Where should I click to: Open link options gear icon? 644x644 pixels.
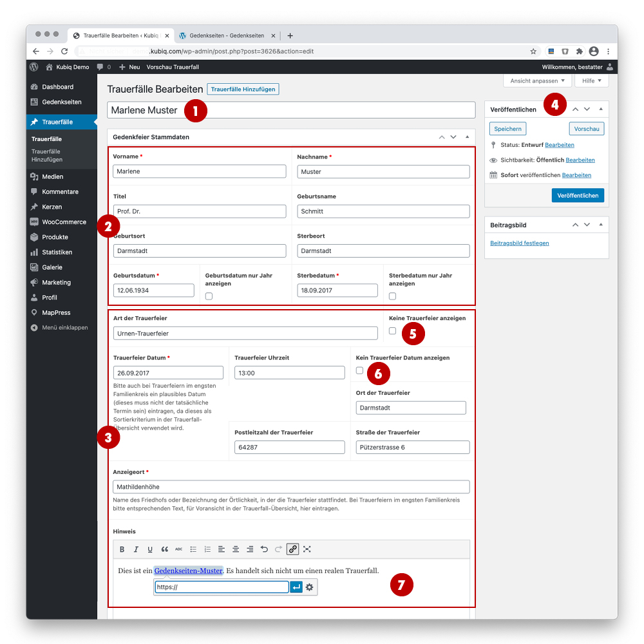[310, 587]
